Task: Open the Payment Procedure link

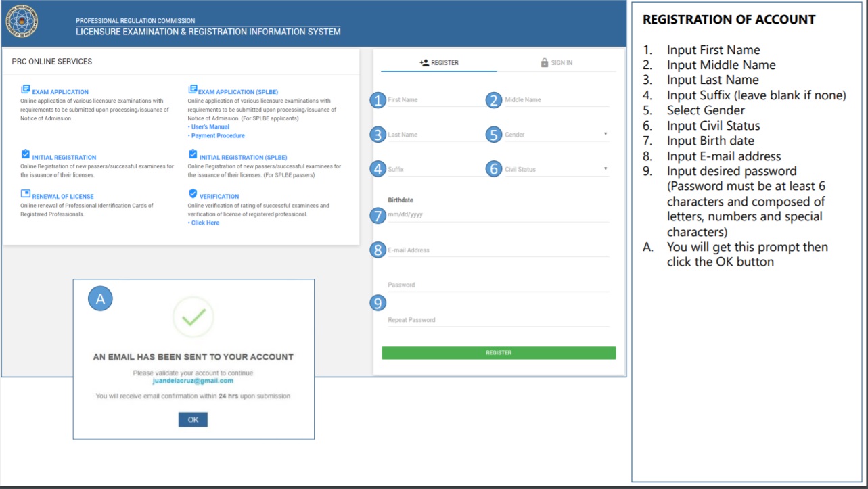Action: (x=216, y=136)
